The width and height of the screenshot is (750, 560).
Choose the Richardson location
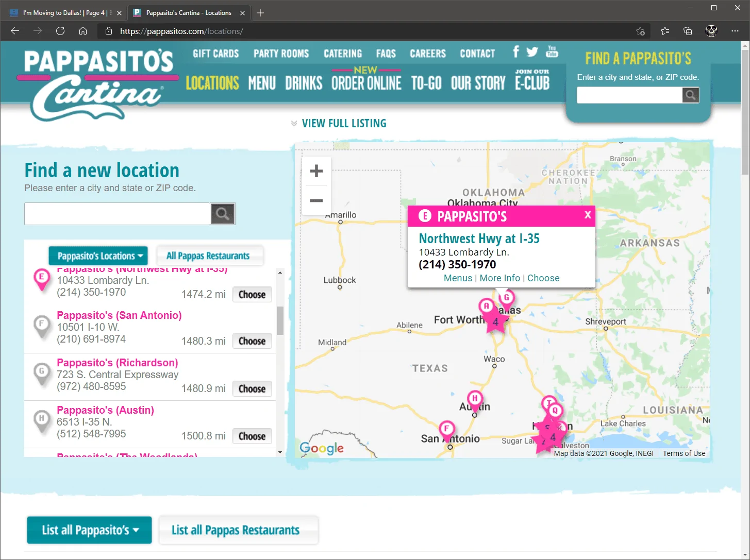click(252, 389)
